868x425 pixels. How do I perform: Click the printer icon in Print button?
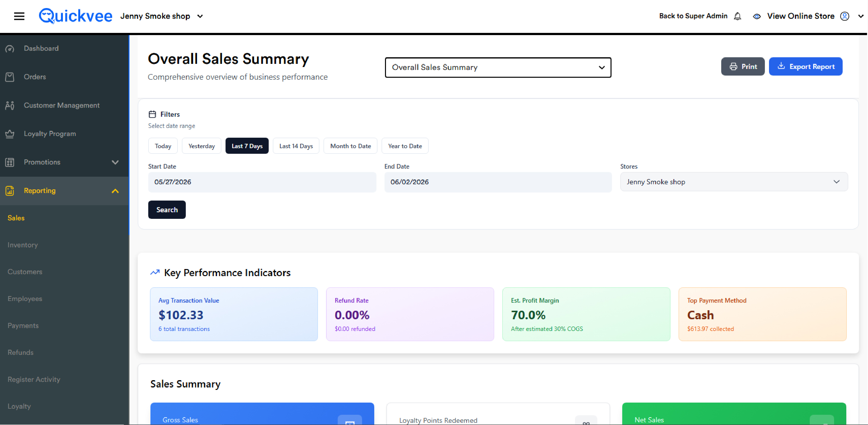(x=733, y=67)
